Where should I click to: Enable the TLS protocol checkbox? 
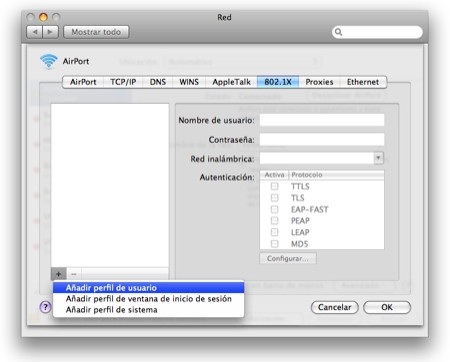tap(274, 198)
